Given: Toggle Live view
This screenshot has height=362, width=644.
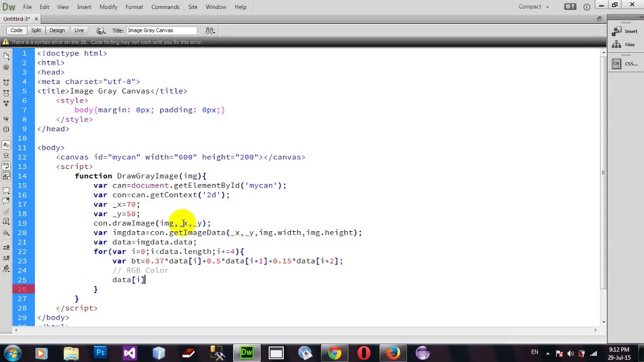Looking at the screenshot, I should [x=79, y=30].
